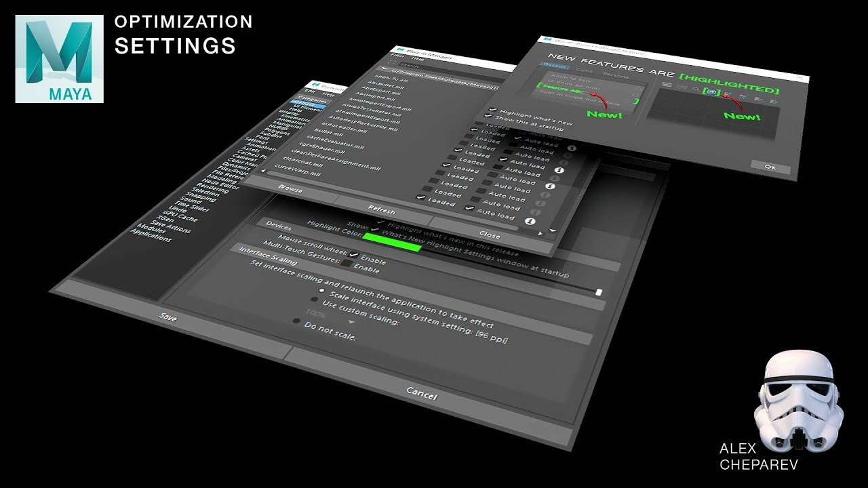
Task: Select Time Slider category
Action: 192,207
